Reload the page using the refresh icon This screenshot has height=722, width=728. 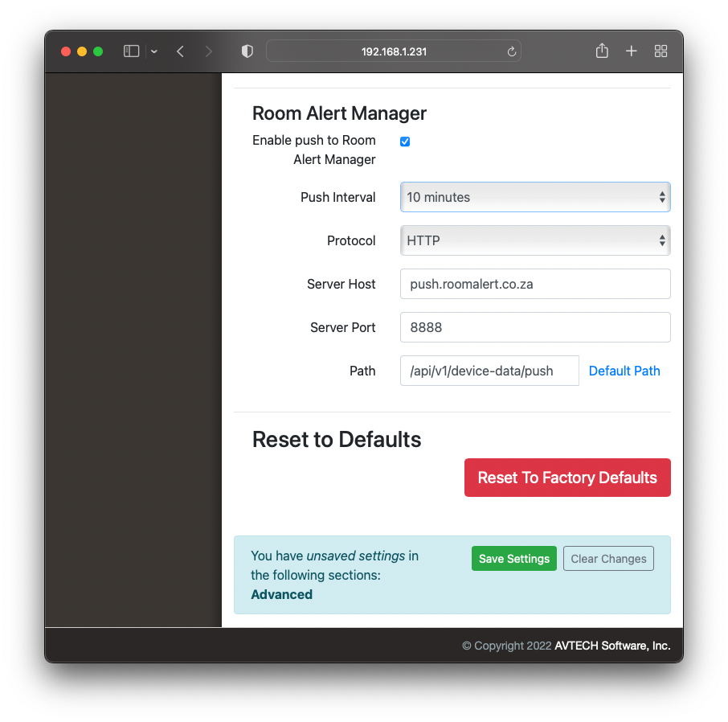(x=511, y=51)
